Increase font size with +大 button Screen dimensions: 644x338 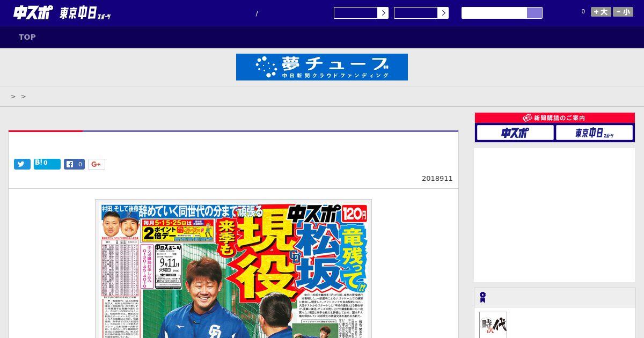(x=601, y=12)
